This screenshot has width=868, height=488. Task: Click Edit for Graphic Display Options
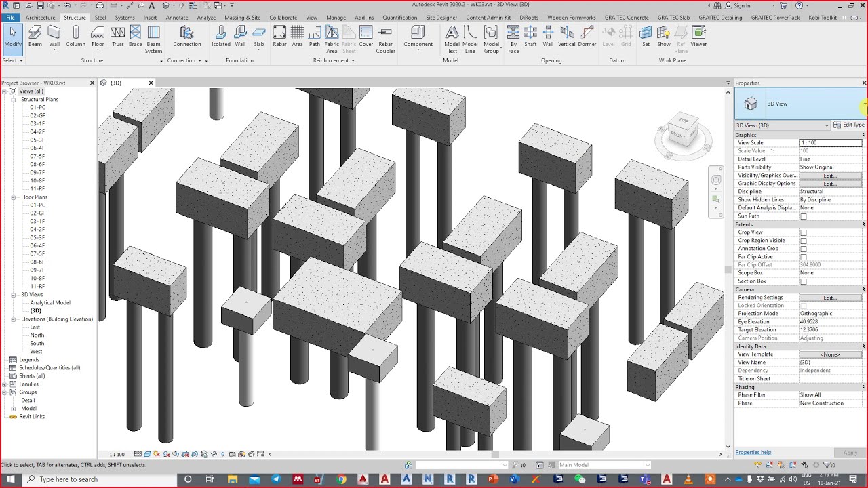830,184
